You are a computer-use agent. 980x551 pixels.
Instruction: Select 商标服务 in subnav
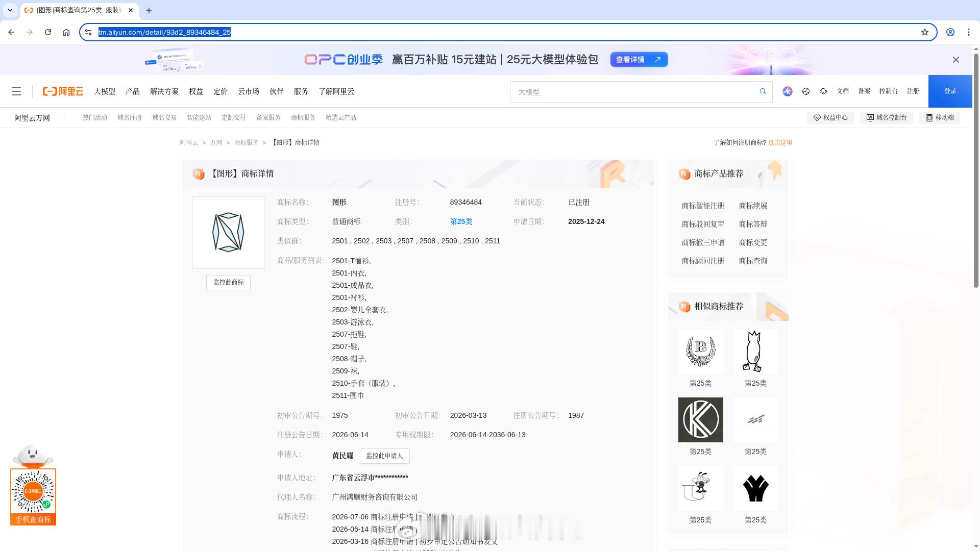303,117
